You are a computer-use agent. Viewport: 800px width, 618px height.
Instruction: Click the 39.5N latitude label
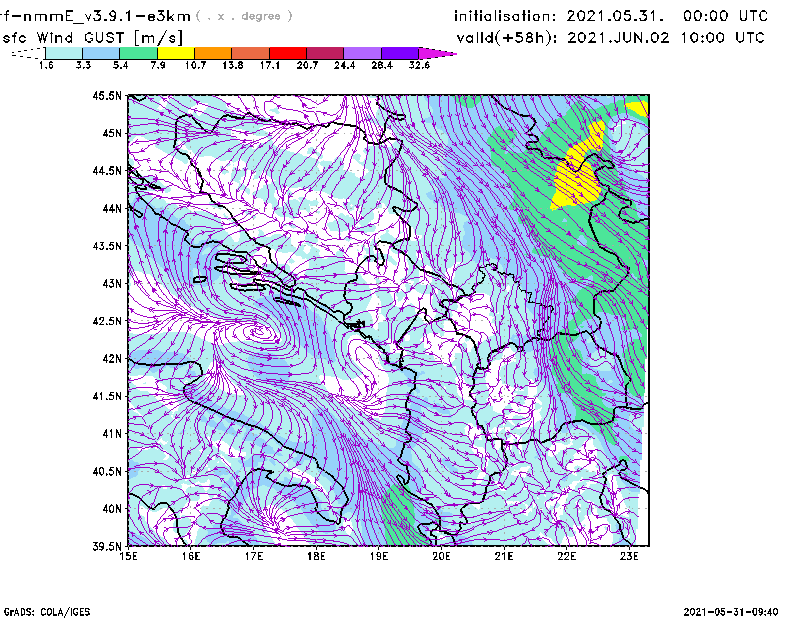click(107, 546)
